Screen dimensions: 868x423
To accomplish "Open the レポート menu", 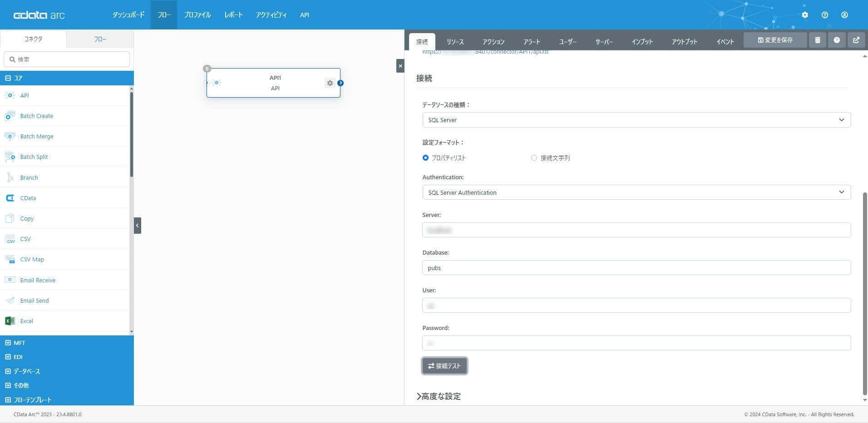I will point(233,15).
